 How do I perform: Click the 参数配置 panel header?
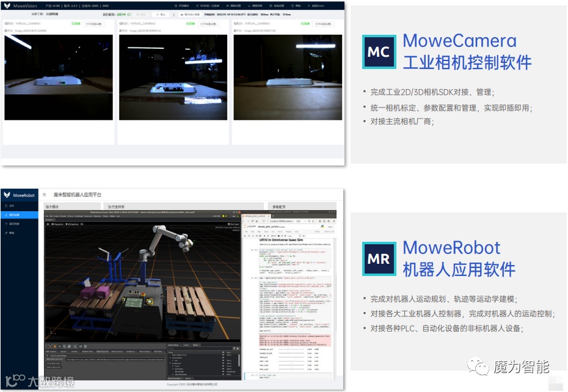point(302,206)
